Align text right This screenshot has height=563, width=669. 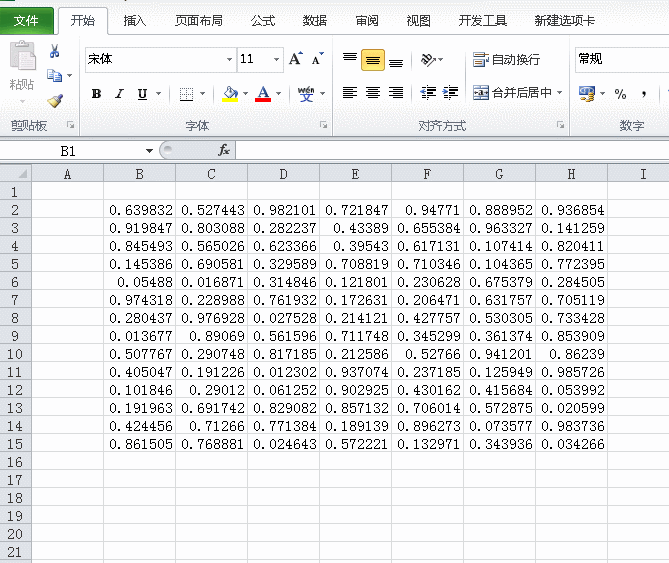(x=396, y=93)
